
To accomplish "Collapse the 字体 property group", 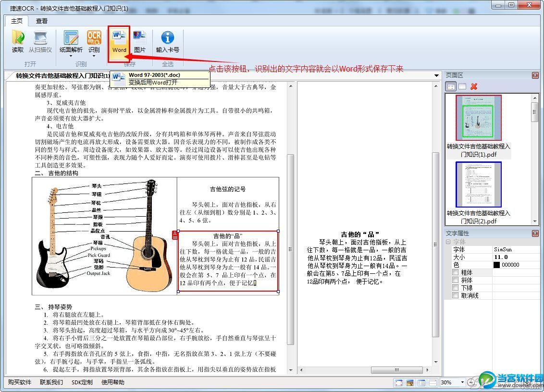I will click(448, 242).
